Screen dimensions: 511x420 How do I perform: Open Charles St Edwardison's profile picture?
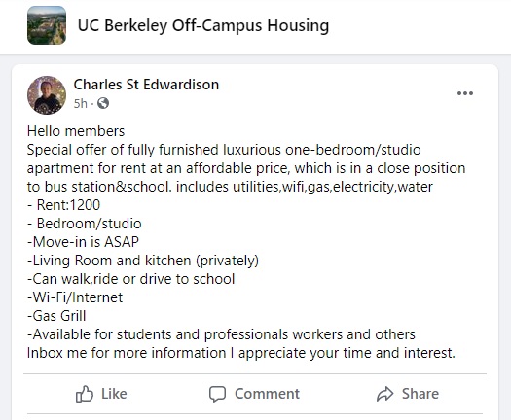click(x=47, y=95)
